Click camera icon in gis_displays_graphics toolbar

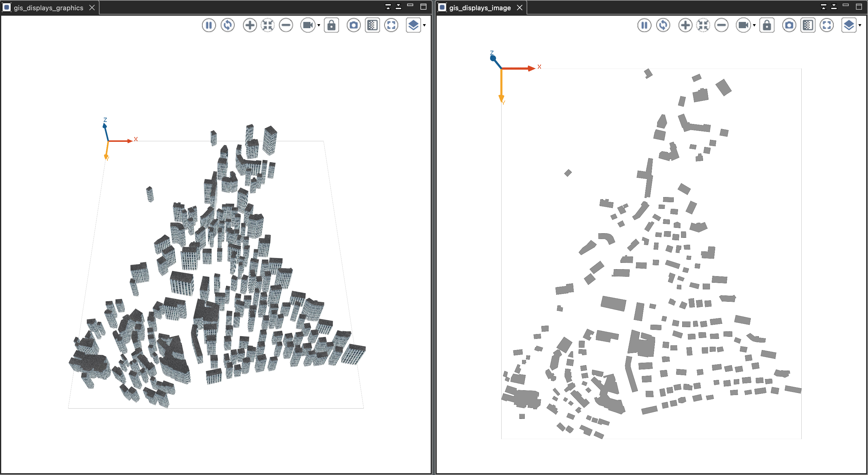[308, 25]
